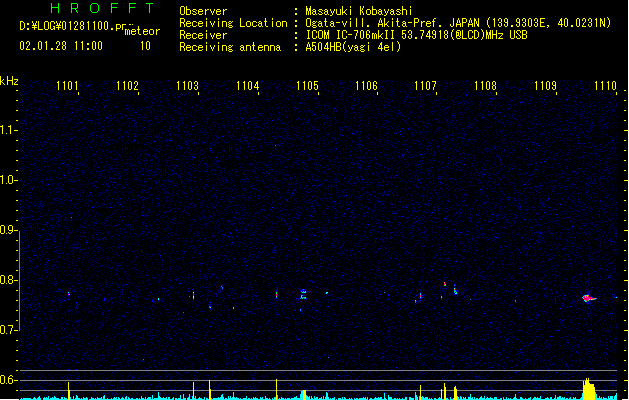The width and height of the screenshot is (629, 400).
Task: Click the HROFFT title text
Action: [103, 8]
